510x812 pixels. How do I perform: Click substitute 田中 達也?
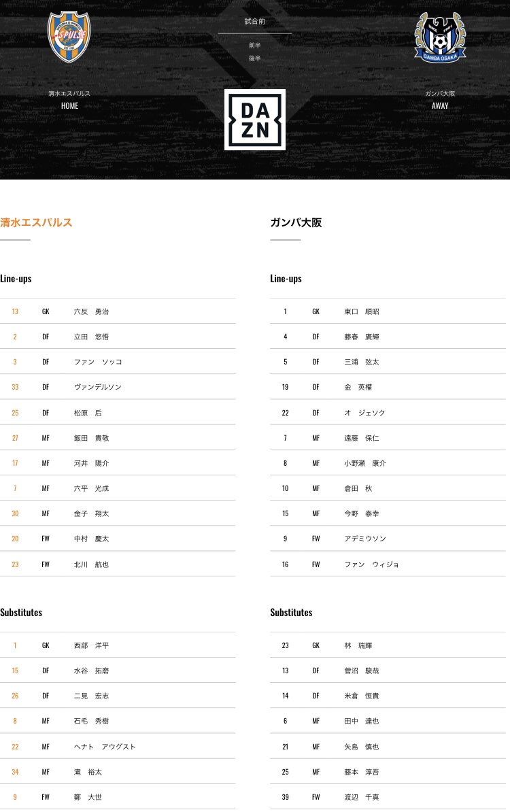361,721
